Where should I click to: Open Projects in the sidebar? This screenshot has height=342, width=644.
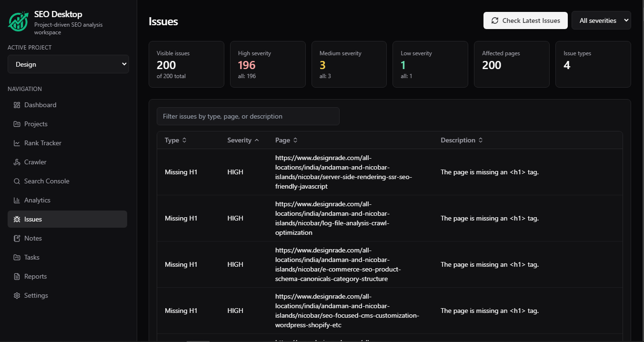pos(67,124)
